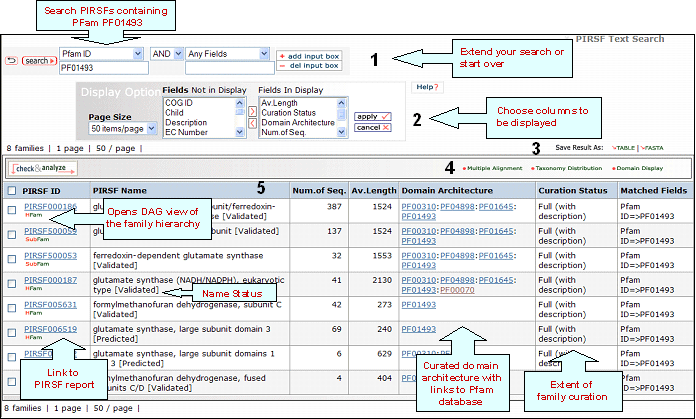Select all rows with header checkbox
The height and width of the screenshot is (419, 696).
[x=10, y=190]
